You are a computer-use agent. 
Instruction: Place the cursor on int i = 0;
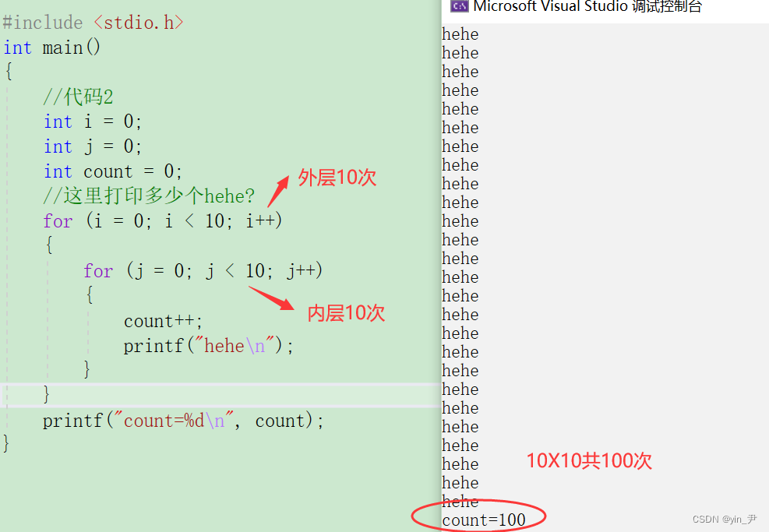(x=93, y=121)
